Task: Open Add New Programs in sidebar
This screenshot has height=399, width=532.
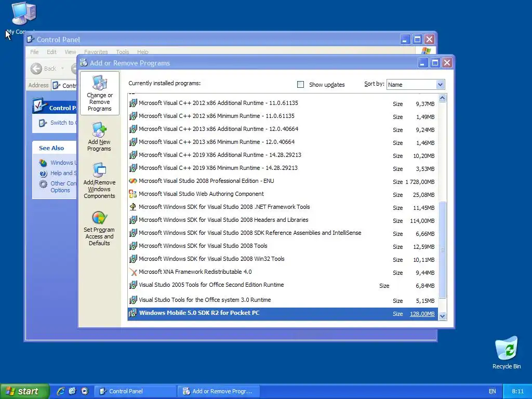Action: click(99, 137)
